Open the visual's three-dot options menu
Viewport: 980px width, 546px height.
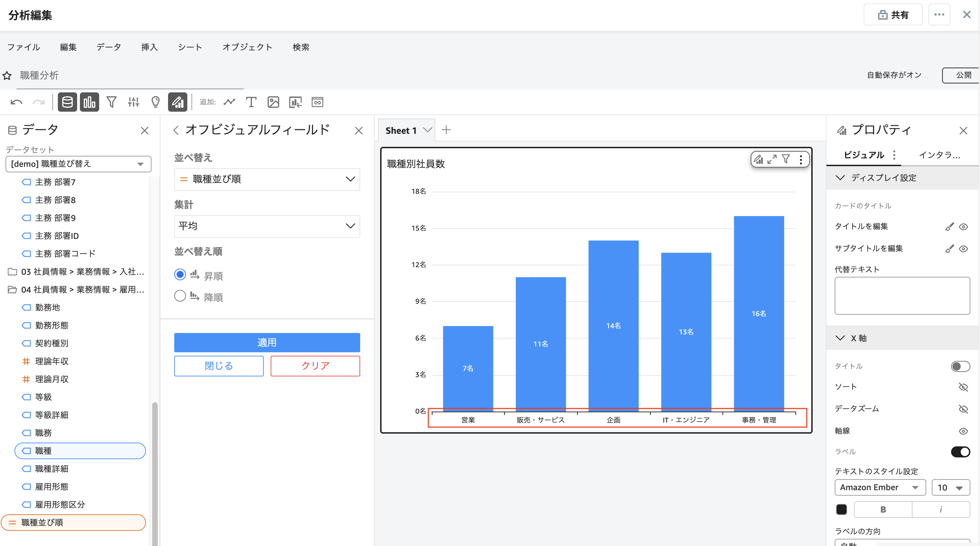[x=801, y=159]
